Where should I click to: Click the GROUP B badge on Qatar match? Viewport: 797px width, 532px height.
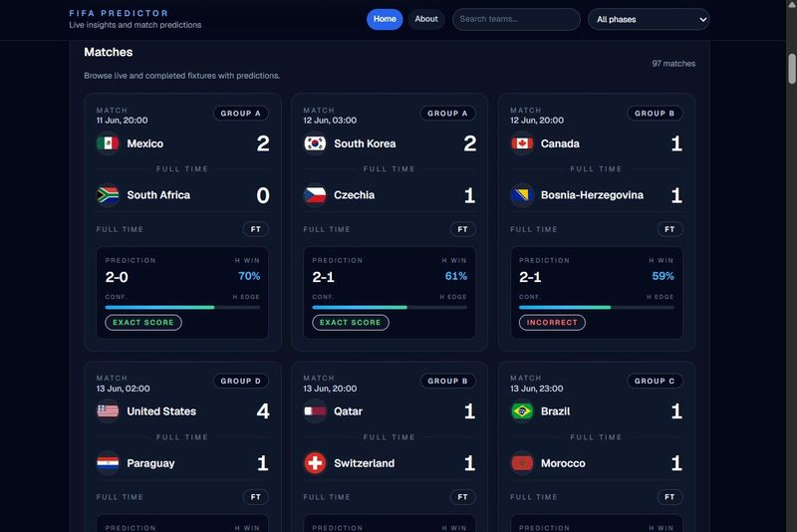tap(447, 382)
